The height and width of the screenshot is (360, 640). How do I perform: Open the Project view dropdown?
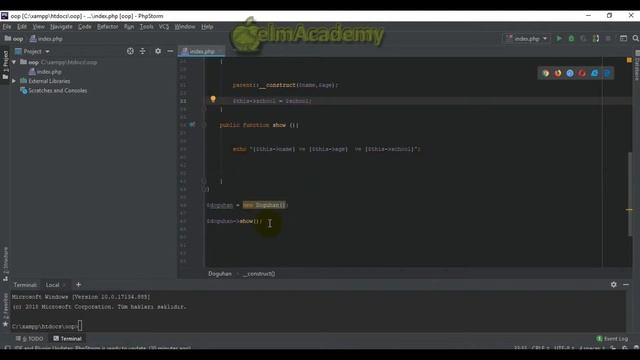click(x=32, y=51)
